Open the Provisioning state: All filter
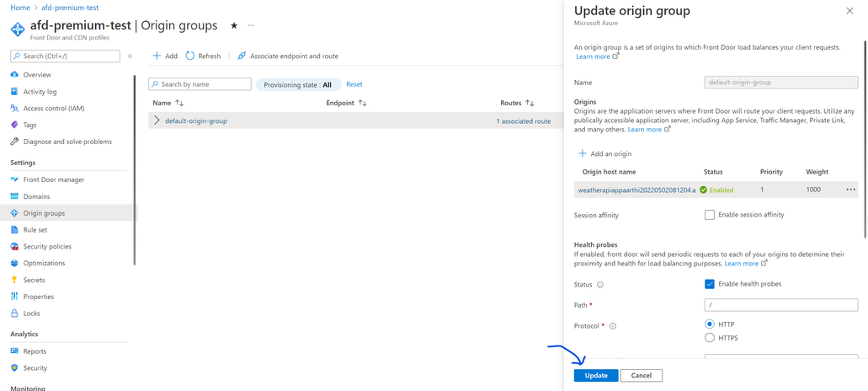Image resolution: width=868 pixels, height=391 pixels. tap(298, 85)
